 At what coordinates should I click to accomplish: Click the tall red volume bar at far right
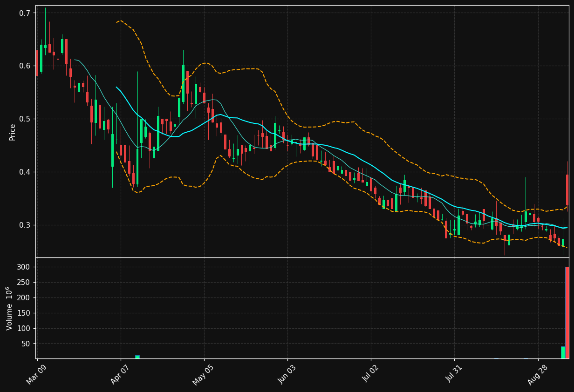pyautogui.click(x=567, y=312)
